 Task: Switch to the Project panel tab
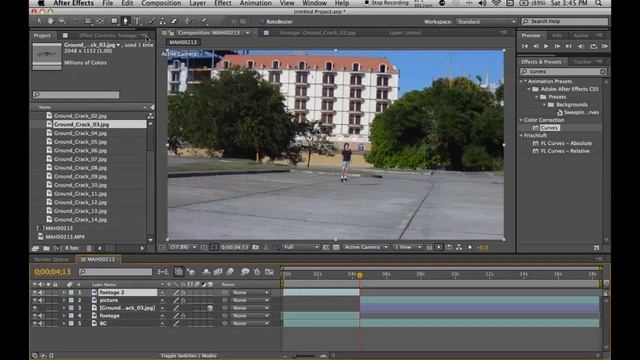pos(42,36)
